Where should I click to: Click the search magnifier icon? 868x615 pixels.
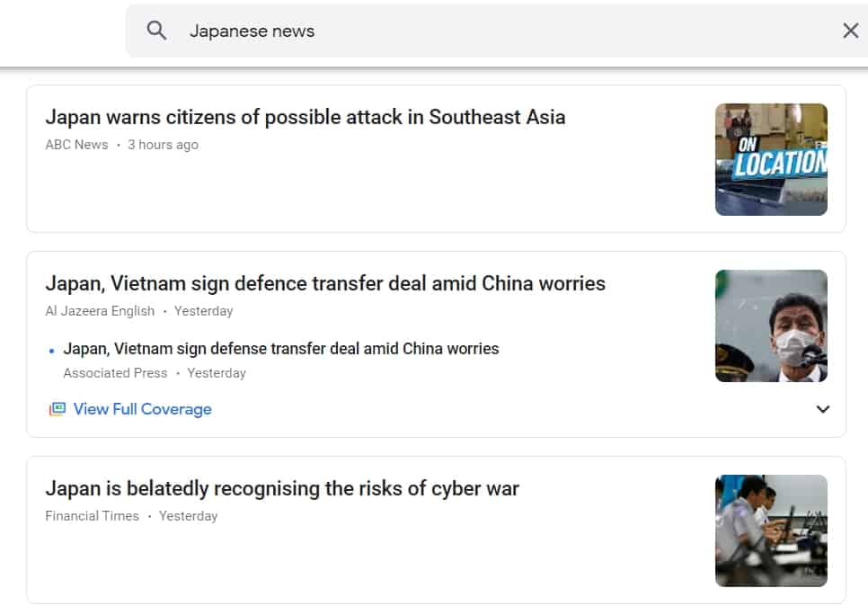coord(156,31)
